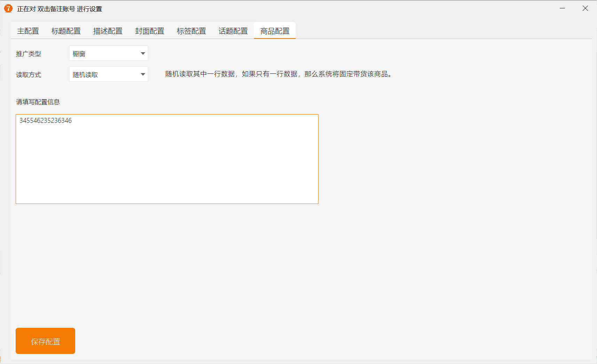Screen dimensions: 597x364
Task: Select the 商品配置 tab
Action: point(275,31)
